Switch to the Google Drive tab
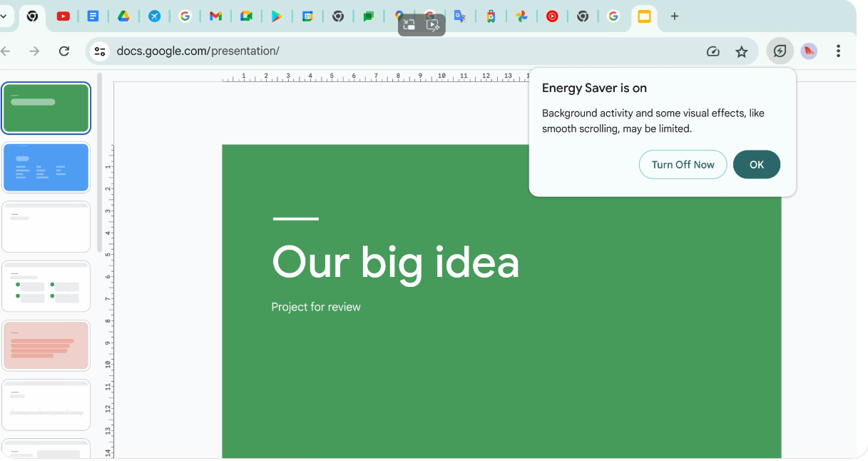This screenshot has width=868, height=461. (x=123, y=16)
